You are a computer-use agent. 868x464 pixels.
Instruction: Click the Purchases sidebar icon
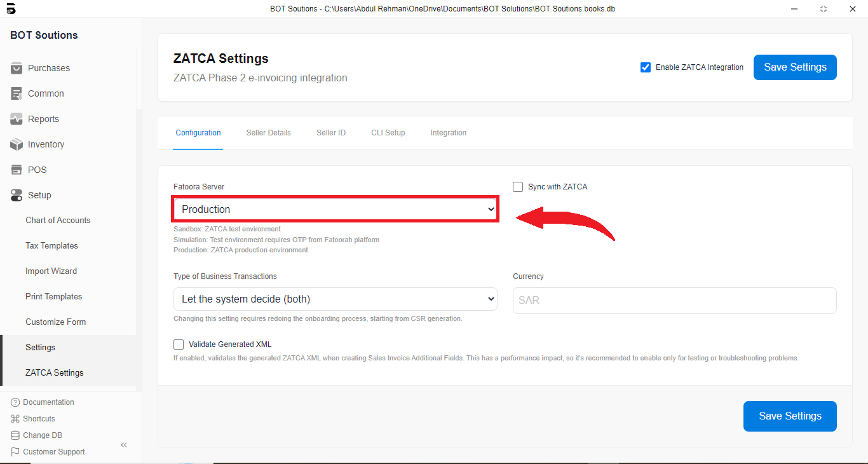(x=17, y=68)
